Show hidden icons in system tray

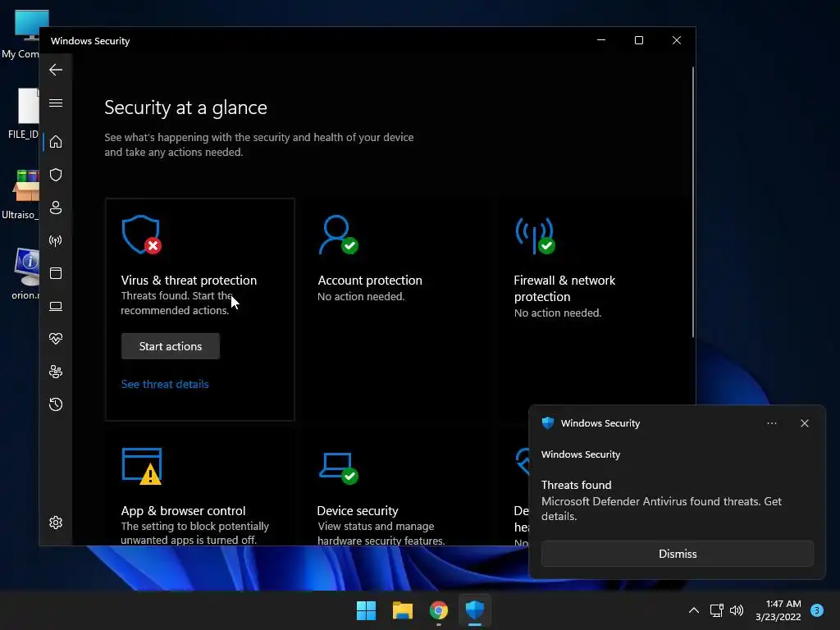point(694,610)
